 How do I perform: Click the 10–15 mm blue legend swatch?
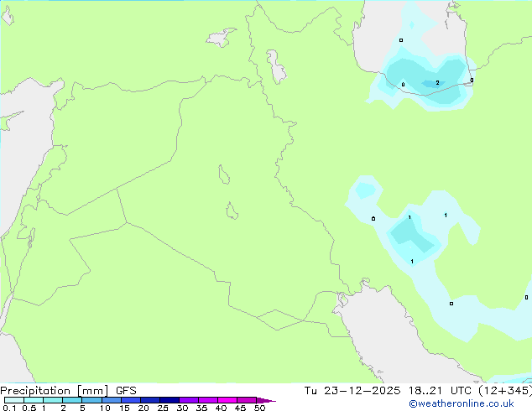111,400
